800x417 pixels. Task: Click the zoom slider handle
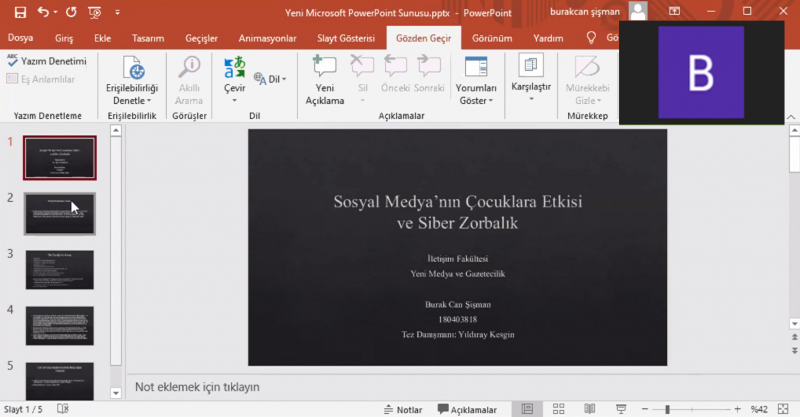[x=667, y=409]
